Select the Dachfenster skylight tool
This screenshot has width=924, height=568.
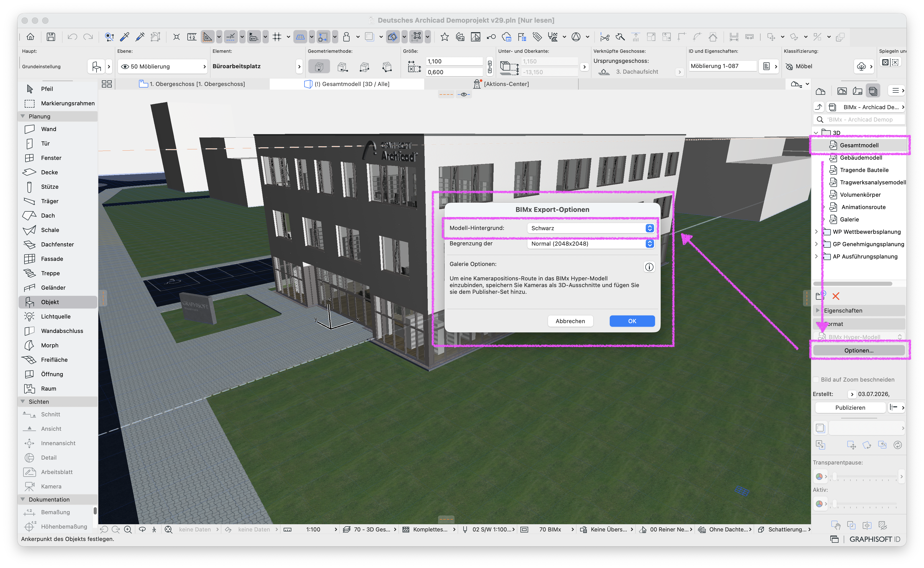coord(57,245)
